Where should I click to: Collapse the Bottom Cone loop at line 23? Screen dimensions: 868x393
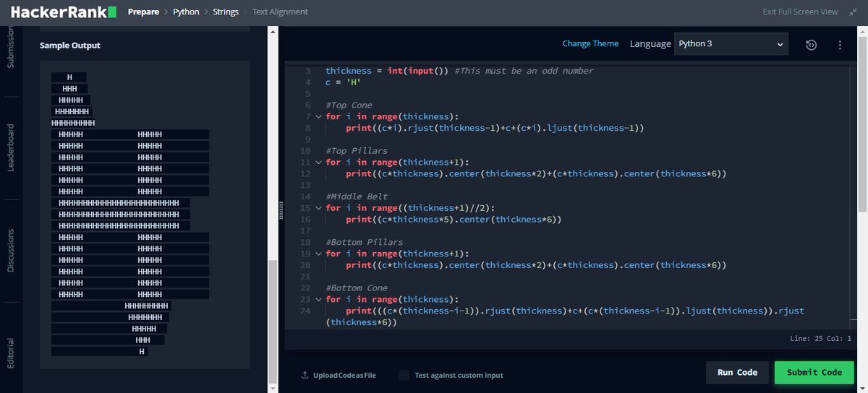click(x=318, y=299)
